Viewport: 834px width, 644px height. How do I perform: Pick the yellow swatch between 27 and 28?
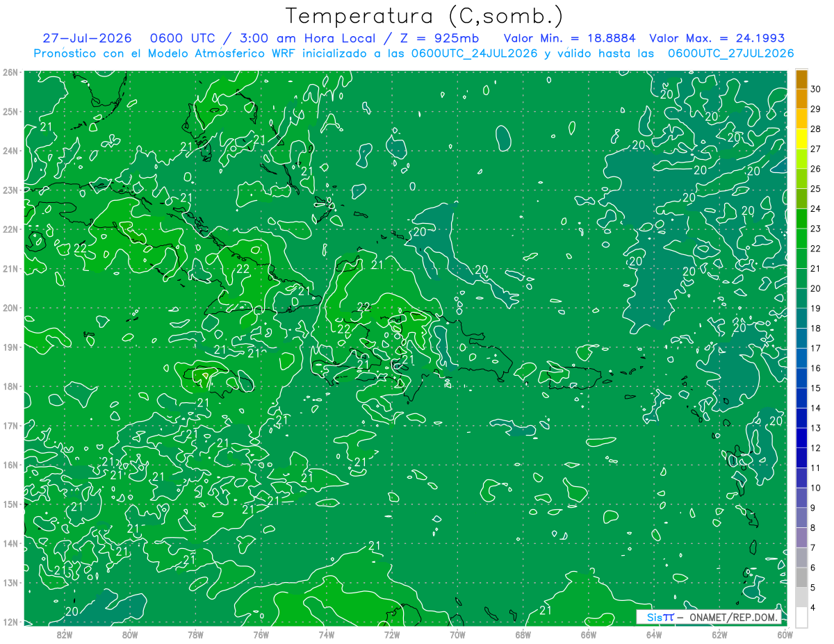coord(801,139)
